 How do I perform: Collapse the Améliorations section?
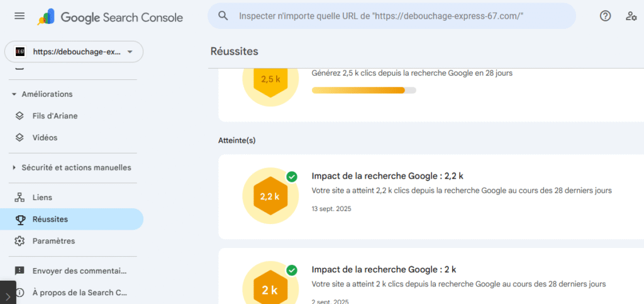14,94
